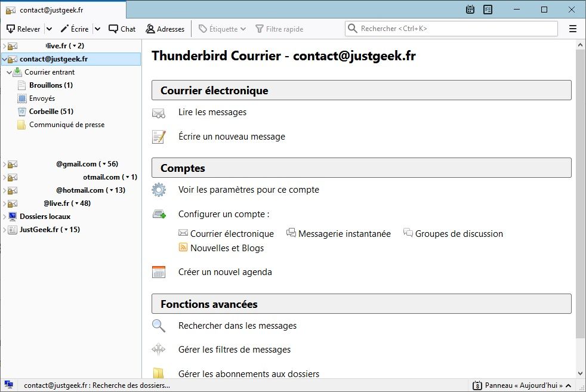586x392 pixels.
Task: Expand the gmail.com account
Action: point(4,164)
